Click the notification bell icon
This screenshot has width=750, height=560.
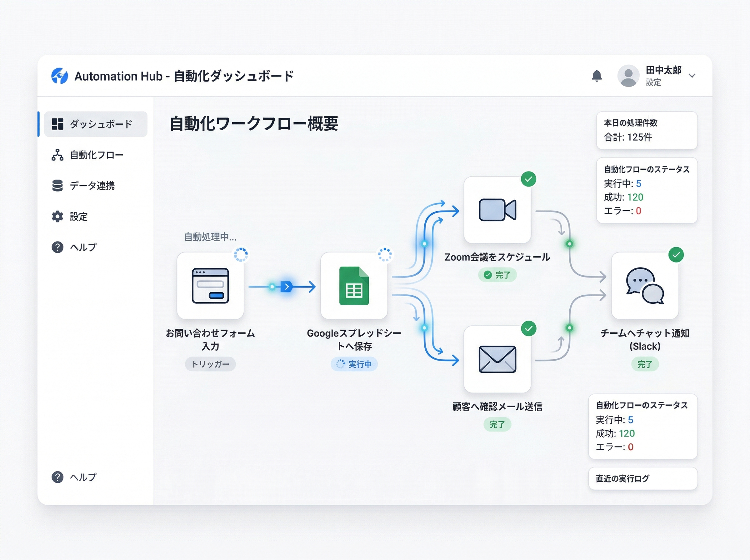click(x=597, y=76)
